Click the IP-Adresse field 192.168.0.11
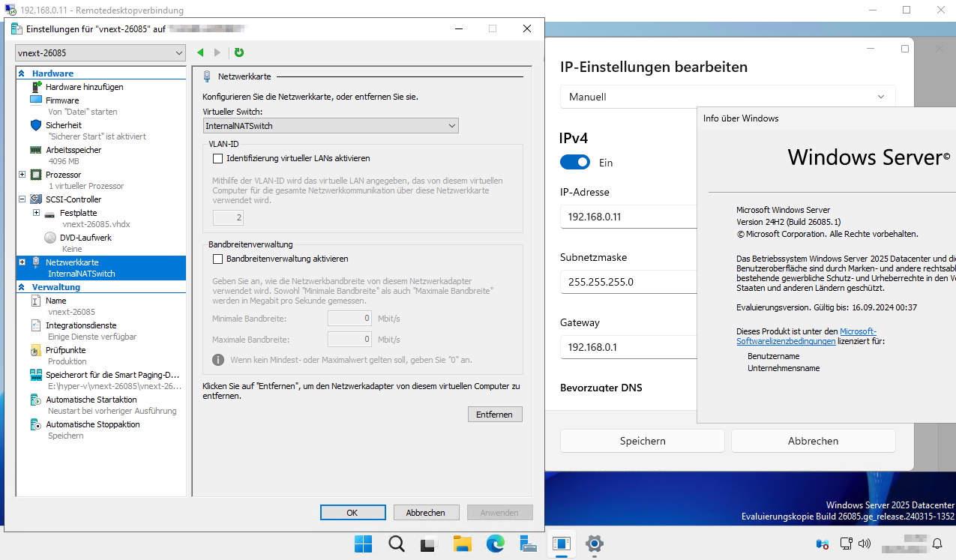 click(x=628, y=217)
